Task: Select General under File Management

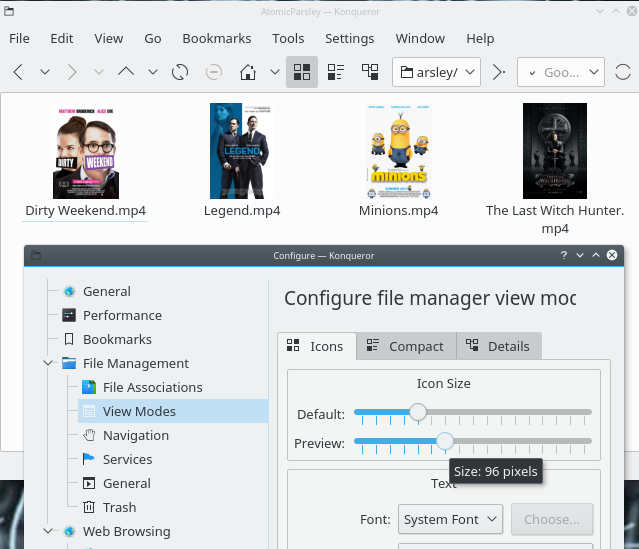Action: point(126,483)
